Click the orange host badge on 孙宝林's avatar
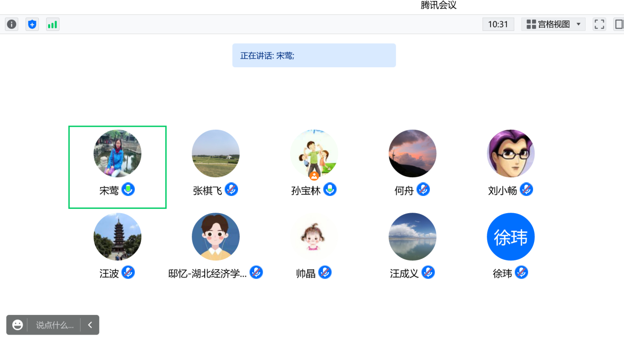This screenshot has width=624, height=364. coord(314,175)
